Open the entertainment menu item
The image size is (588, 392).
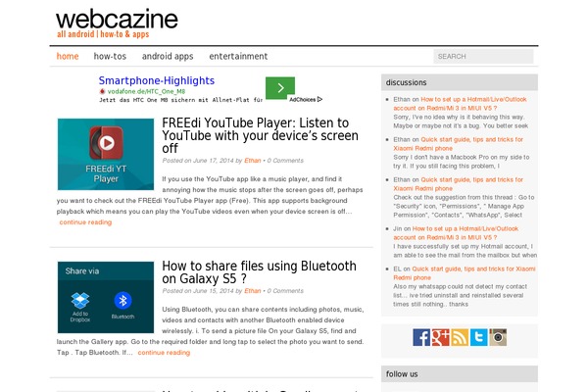pyautogui.click(x=238, y=56)
